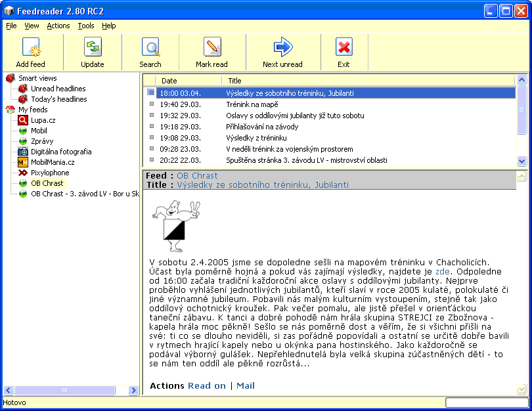Select the Lupa.cz feed

pyautogui.click(x=43, y=120)
